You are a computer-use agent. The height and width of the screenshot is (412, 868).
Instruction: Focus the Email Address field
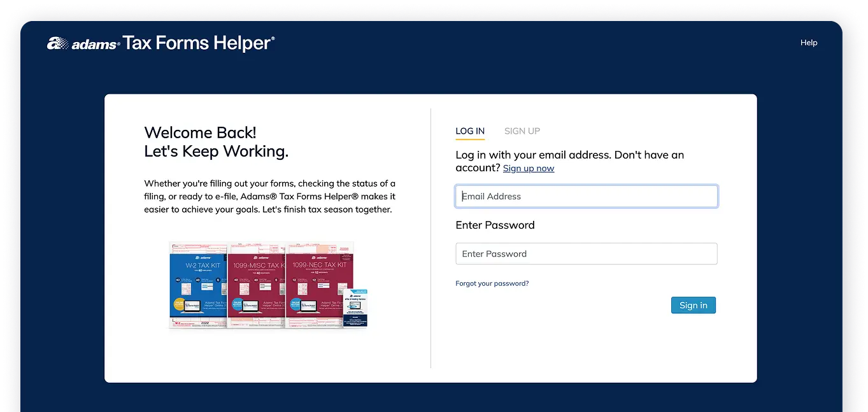click(587, 196)
